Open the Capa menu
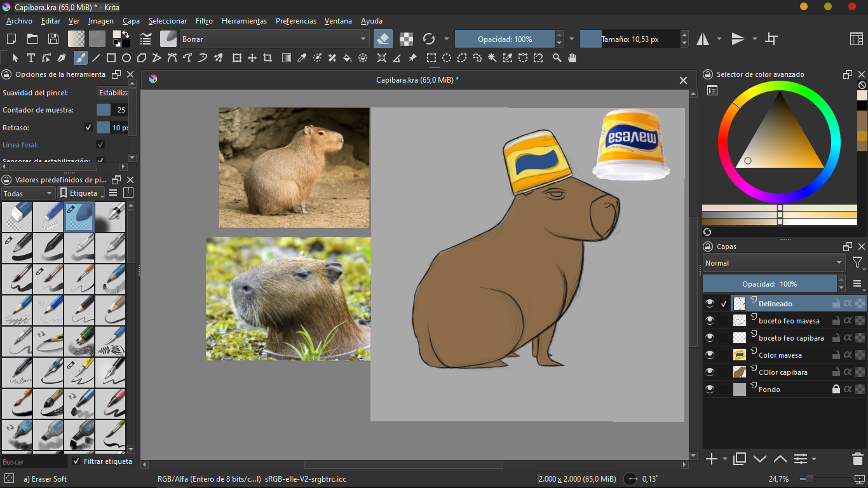This screenshot has height=488, width=868. pos(131,21)
